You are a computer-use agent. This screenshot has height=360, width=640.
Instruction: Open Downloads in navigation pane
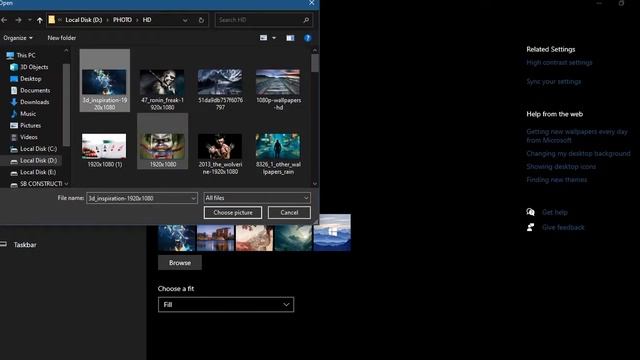pos(34,102)
